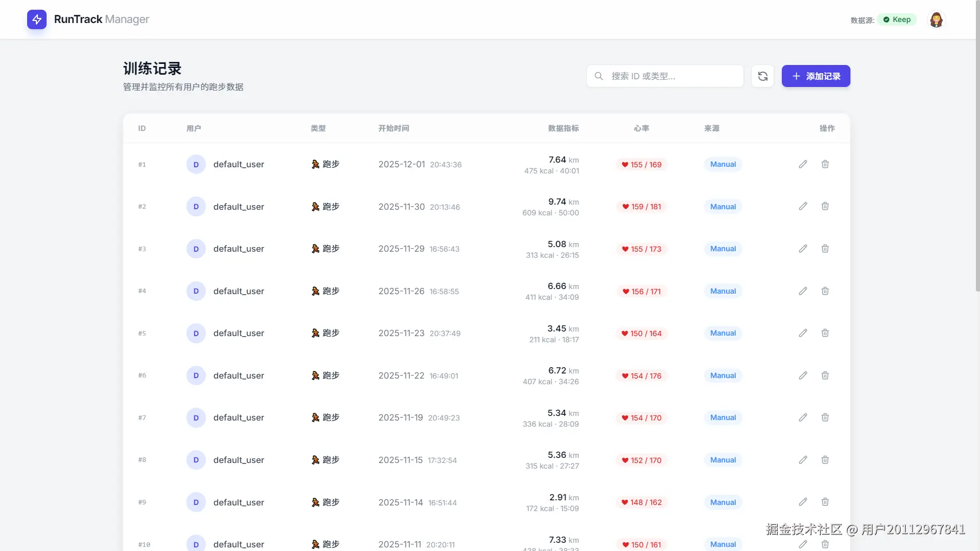Click the user avatar in the header

point(936,20)
